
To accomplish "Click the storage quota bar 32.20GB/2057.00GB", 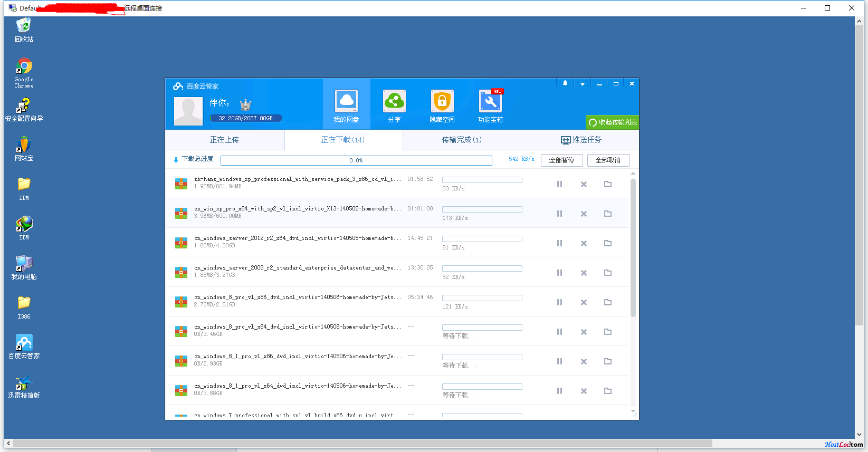I will tap(246, 118).
